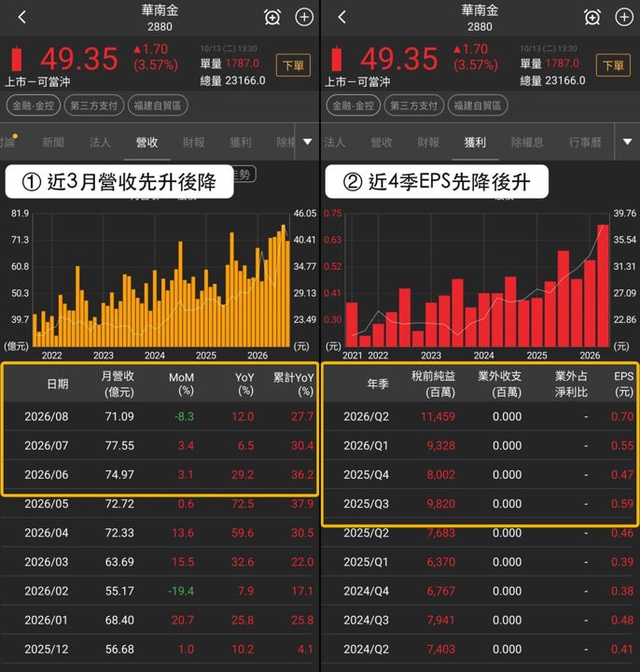Select 第三方支付 tag in left panel
640x672 pixels.
tap(94, 105)
